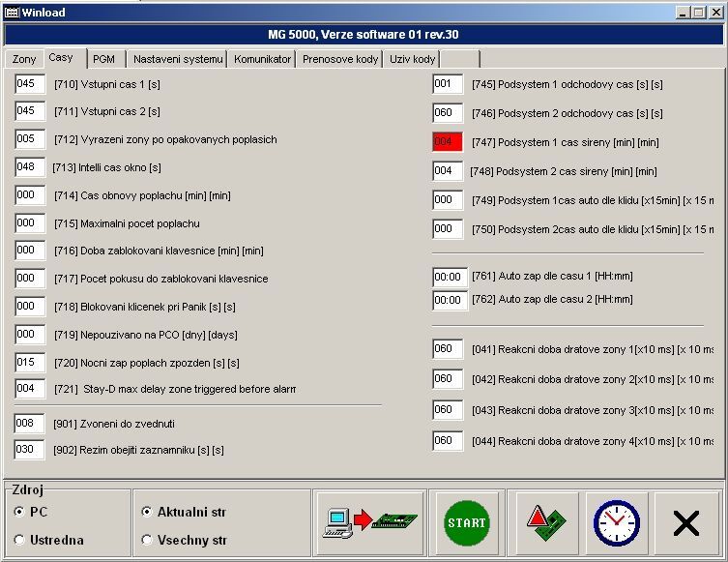Click the red triangle green check icon
The height and width of the screenshot is (562, 728).
click(x=547, y=522)
